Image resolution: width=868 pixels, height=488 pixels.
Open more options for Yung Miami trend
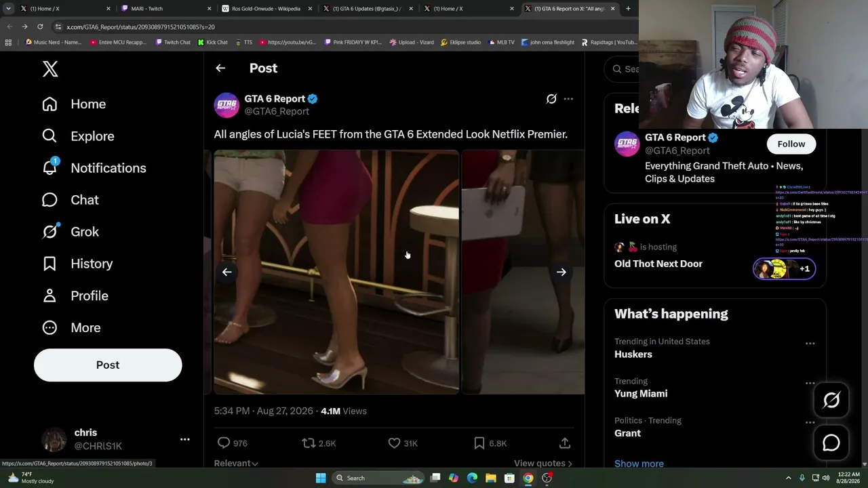[x=810, y=383]
